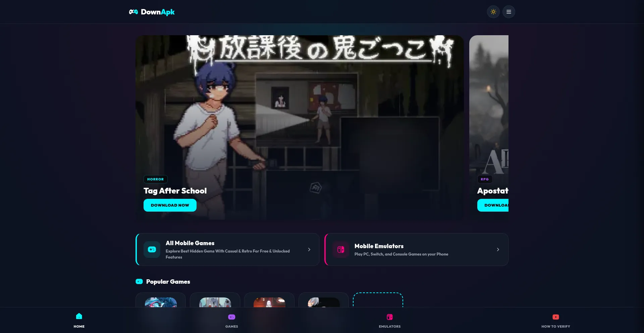The image size is (644, 333).
Task: Click the Emulators console icon in bottom bar
Action: coord(390,317)
